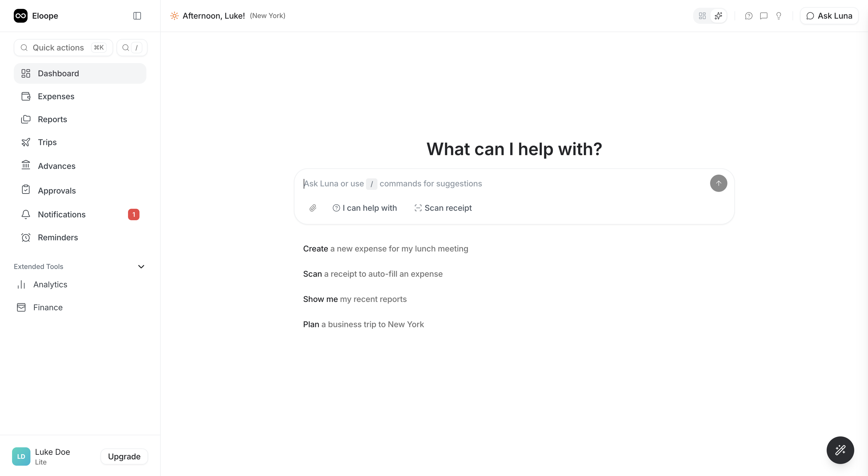Collapse the Extended Tools section

[x=141, y=267]
